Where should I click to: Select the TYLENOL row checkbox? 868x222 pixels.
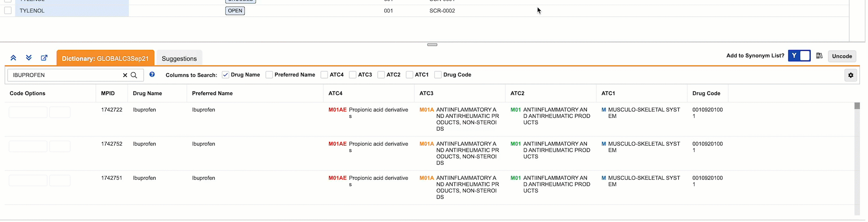(8, 10)
